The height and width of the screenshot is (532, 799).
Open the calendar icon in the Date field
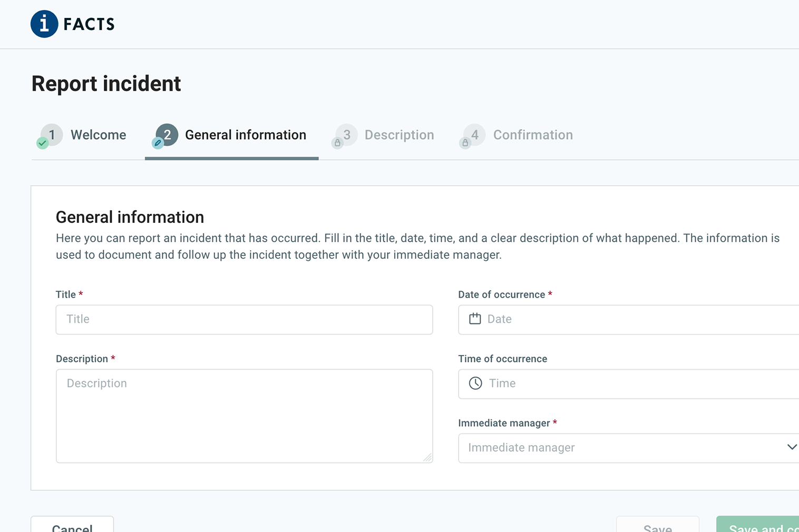[x=475, y=319]
